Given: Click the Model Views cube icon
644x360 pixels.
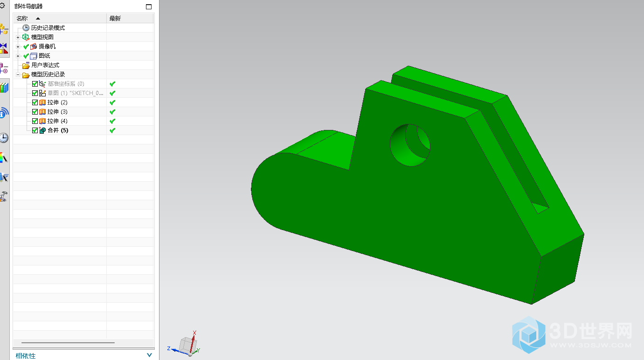Looking at the screenshot, I should pyautogui.click(x=26, y=37).
